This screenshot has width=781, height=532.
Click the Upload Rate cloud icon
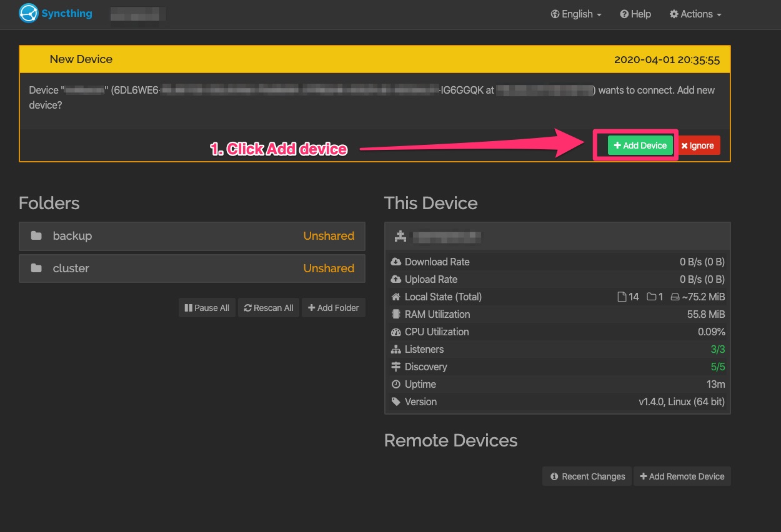pyautogui.click(x=395, y=280)
